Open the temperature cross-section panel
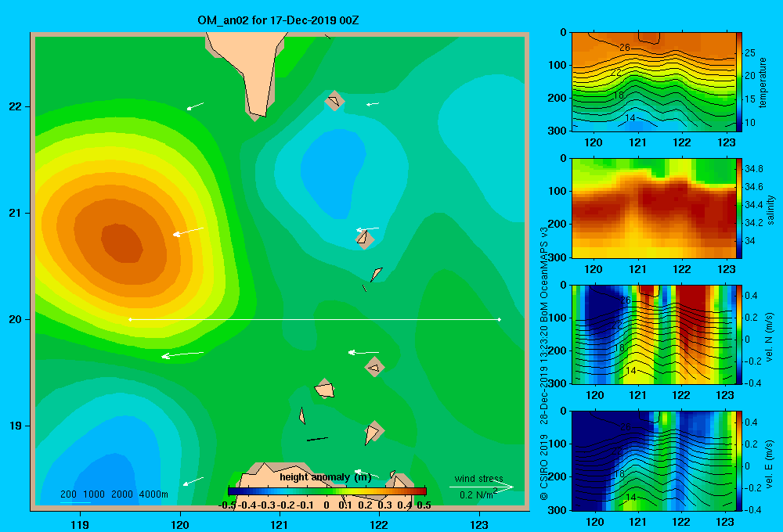 tap(653, 82)
